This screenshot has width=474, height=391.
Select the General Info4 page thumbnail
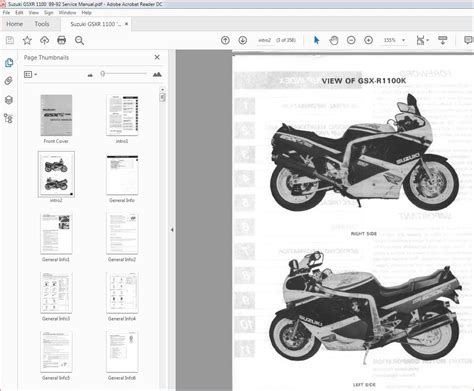point(122,293)
